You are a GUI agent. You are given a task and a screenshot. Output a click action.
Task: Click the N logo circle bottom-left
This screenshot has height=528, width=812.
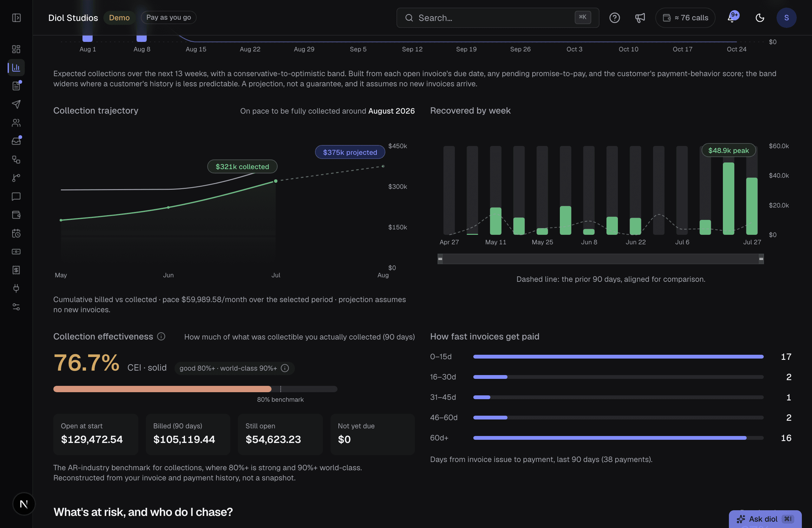(24, 504)
